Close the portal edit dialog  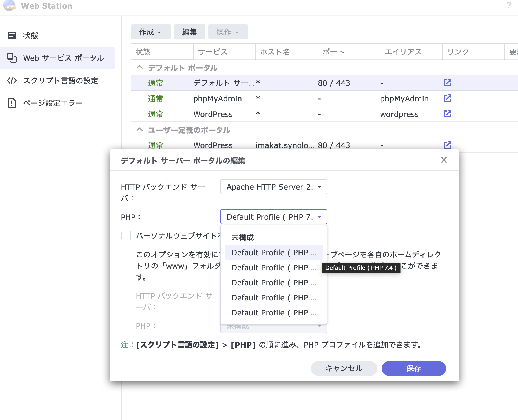pos(444,160)
